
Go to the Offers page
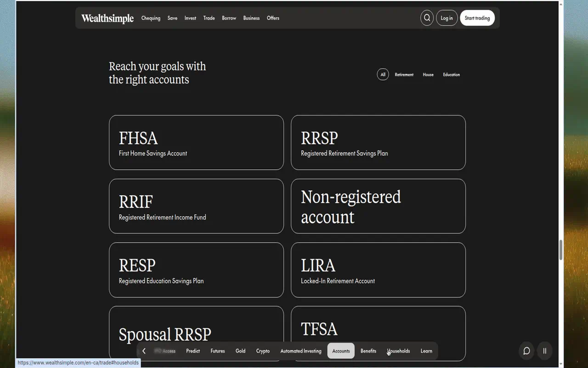273,18
